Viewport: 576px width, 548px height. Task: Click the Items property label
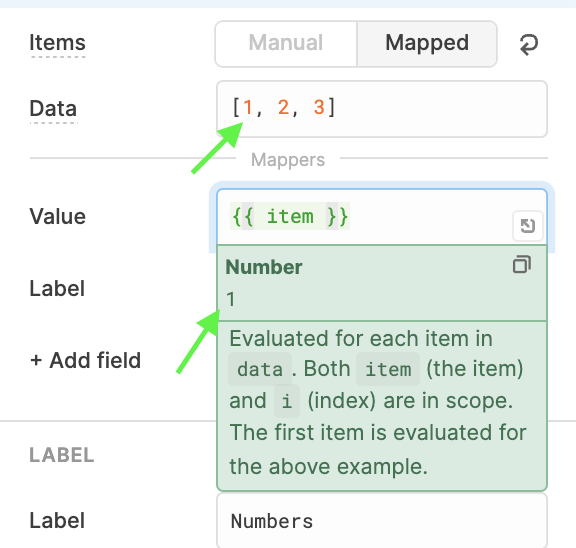(57, 43)
